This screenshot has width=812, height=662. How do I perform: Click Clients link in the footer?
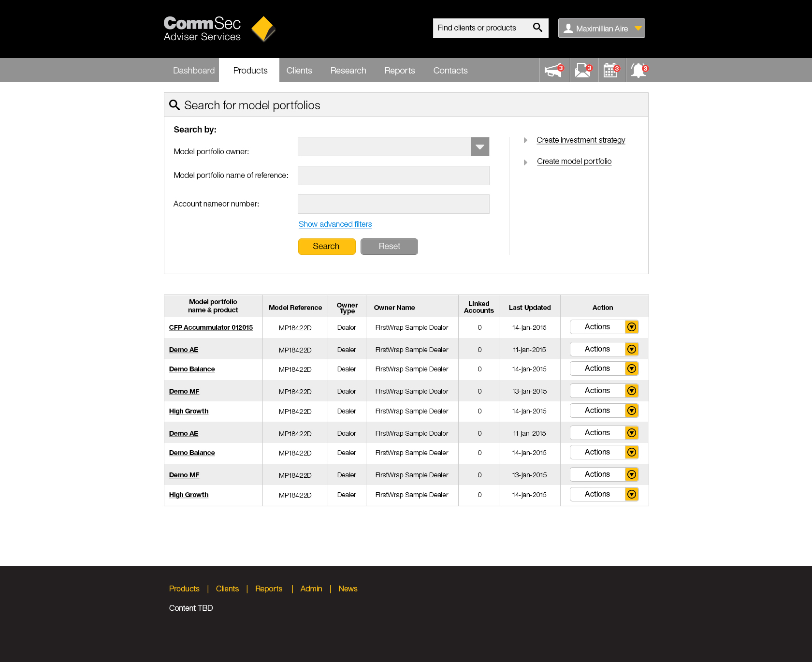(x=227, y=589)
